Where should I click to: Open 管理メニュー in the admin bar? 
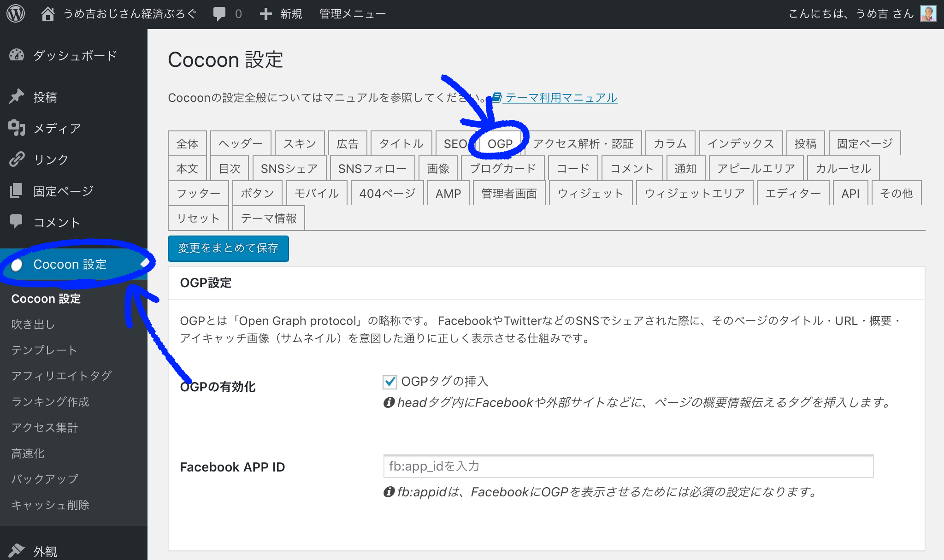(353, 14)
